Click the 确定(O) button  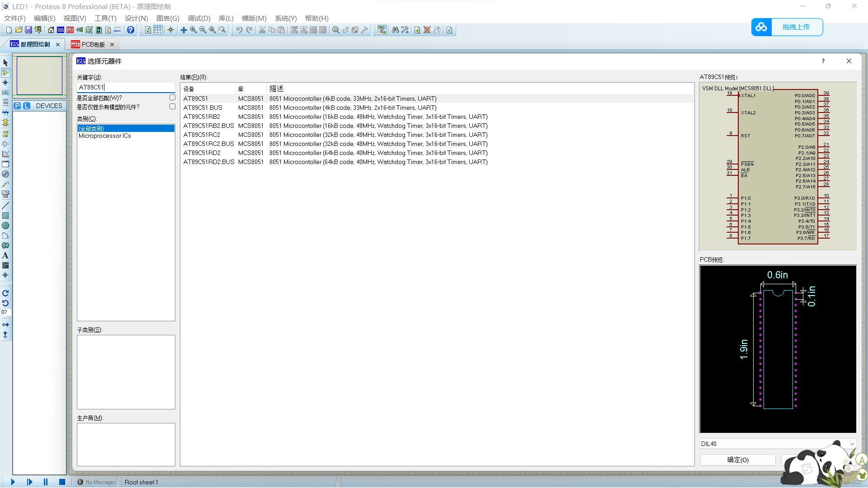coord(738,460)
